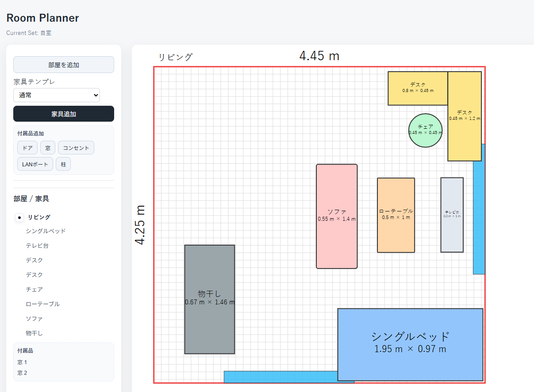Select シングルベッド in the furniture list
534x392 pixels.
tap(46, 231)
